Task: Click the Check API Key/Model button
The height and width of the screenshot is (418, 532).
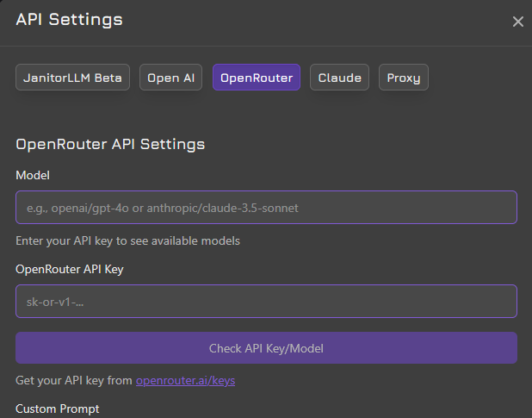Action: click(266, 348)
